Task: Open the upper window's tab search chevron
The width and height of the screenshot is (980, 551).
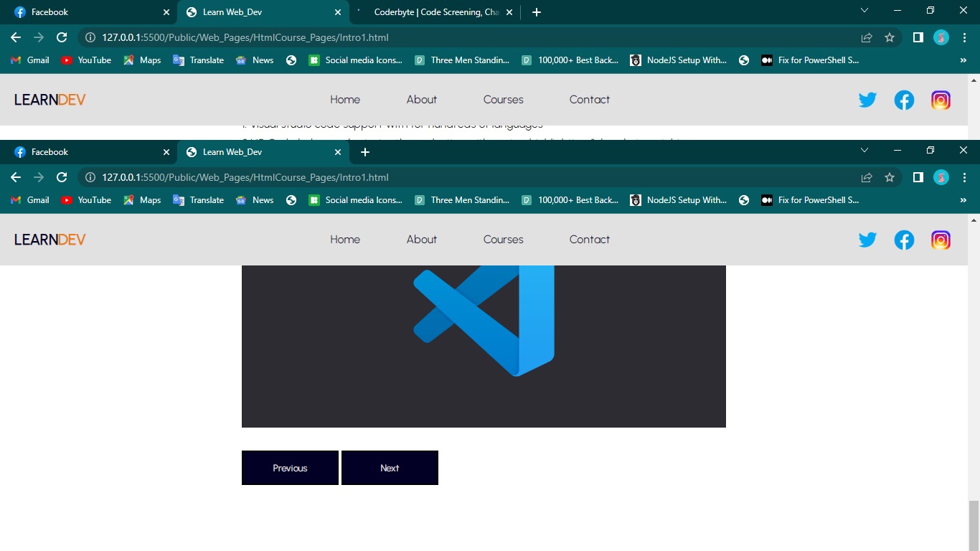Action: point(864,10)
